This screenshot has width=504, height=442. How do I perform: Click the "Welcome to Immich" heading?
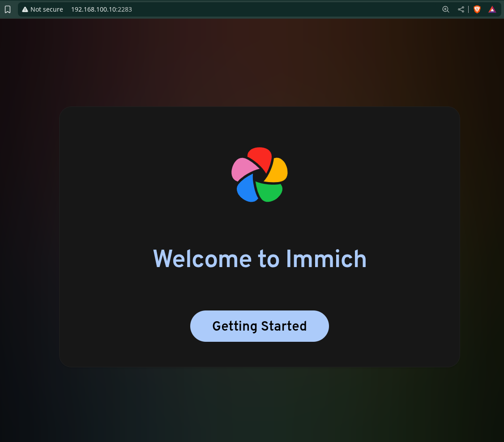tap(260, 259)
